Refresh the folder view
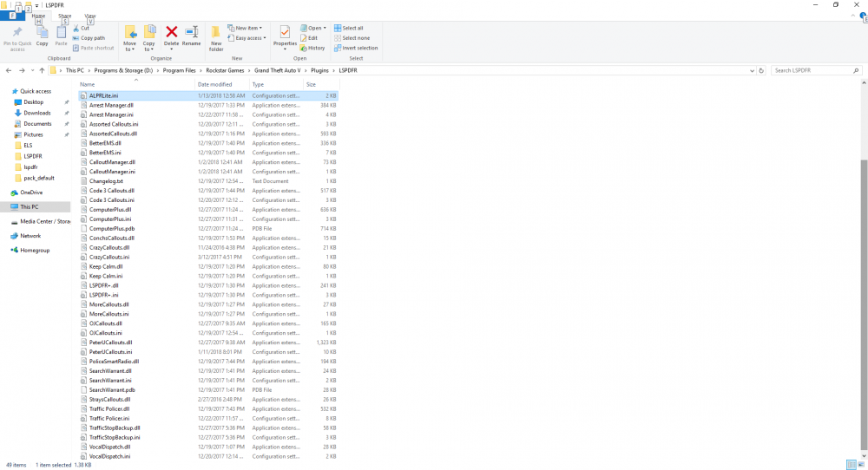The image size is (868, 470). coord(761,71)
